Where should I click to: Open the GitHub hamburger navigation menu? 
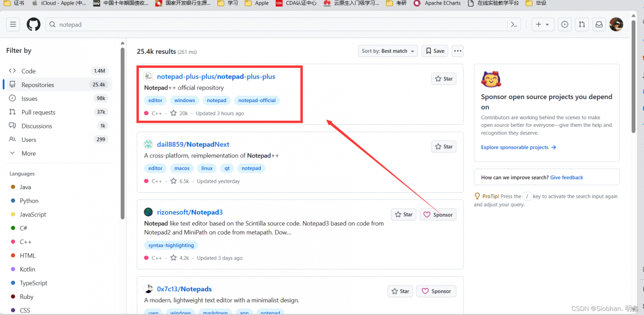[x=13, y=24]
